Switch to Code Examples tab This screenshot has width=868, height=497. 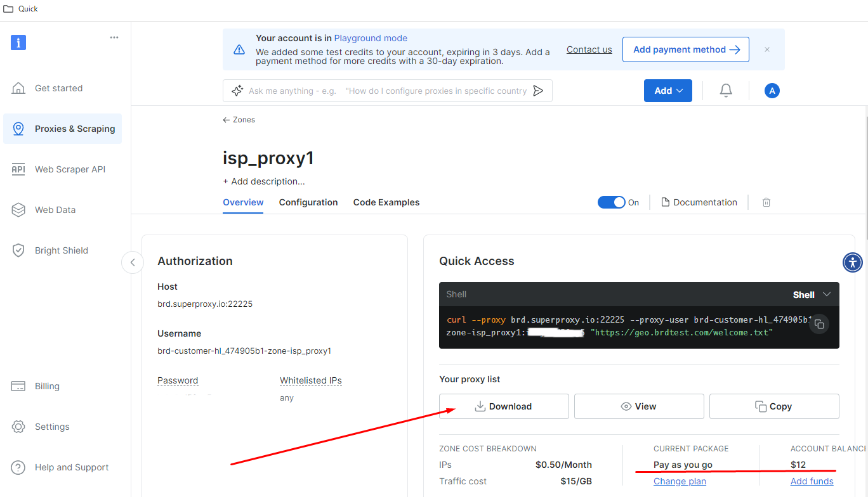click(386, 202)
